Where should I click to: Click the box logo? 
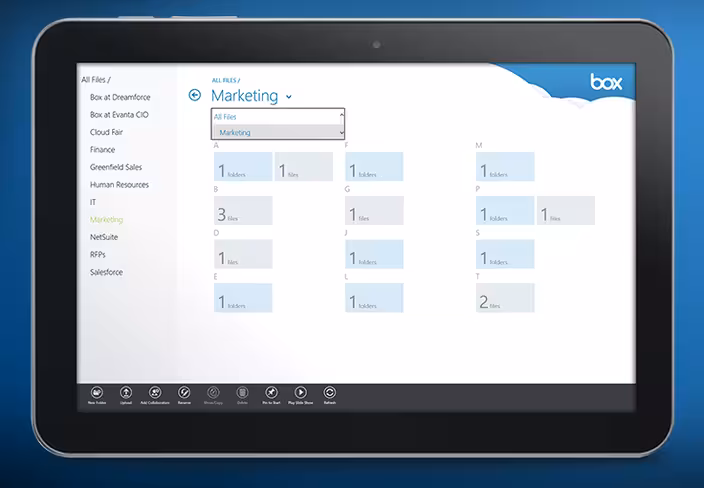606,82
